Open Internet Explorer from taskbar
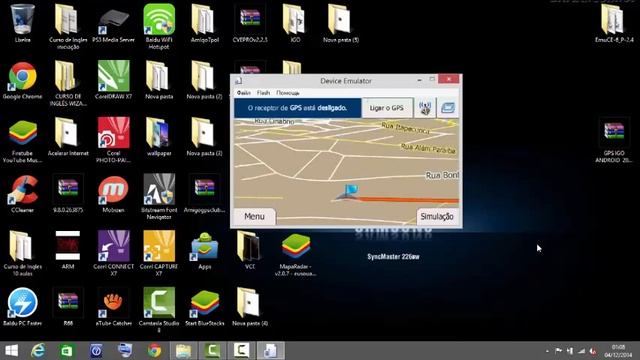 [38, 351]
